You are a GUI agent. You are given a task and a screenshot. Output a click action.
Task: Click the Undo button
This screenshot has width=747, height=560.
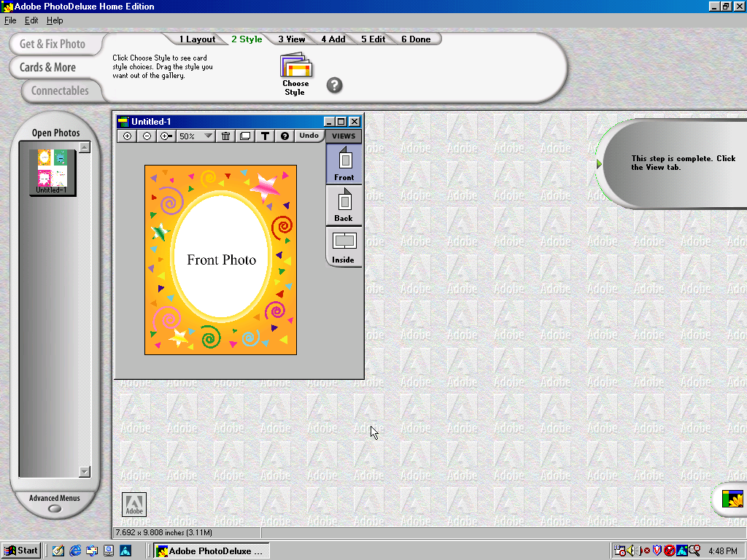[309, 136]
